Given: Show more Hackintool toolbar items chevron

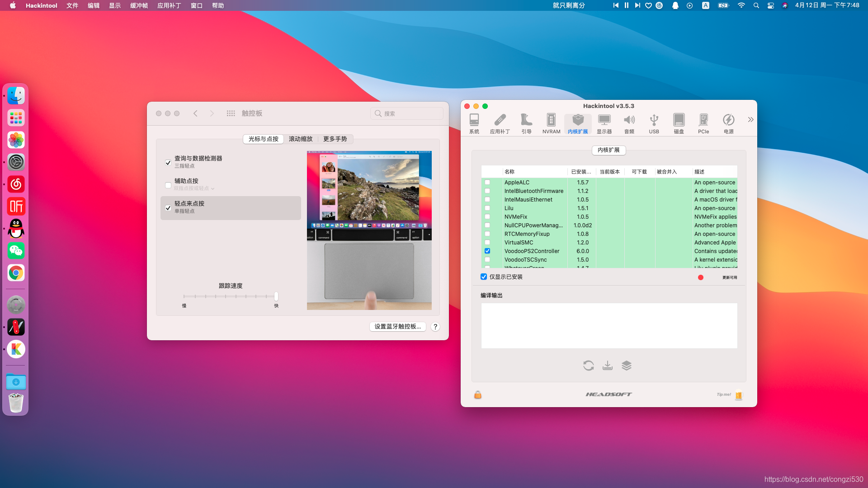Looking at the screenshot, I should click(750, 120).
